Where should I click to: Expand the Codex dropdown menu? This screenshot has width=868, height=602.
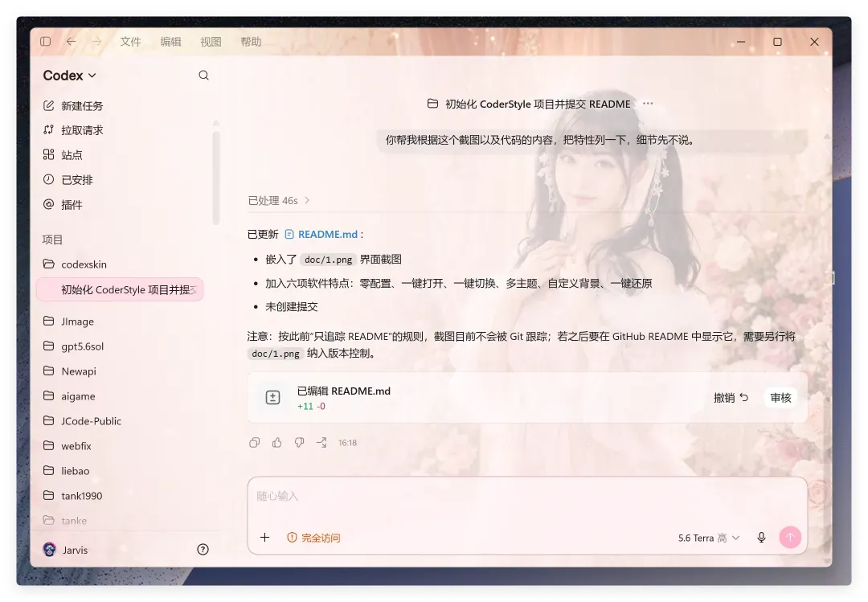point(70,76)
